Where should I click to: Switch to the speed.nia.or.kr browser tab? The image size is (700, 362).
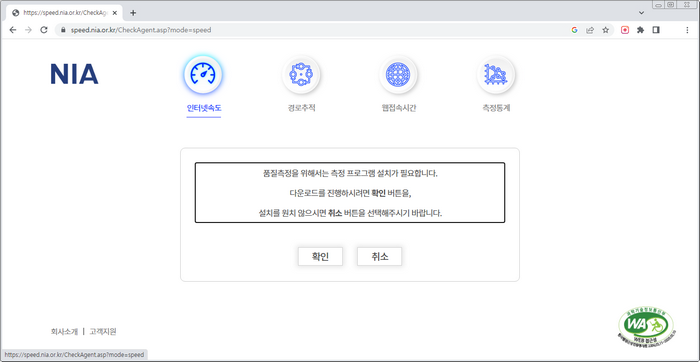tap(64, 13)
